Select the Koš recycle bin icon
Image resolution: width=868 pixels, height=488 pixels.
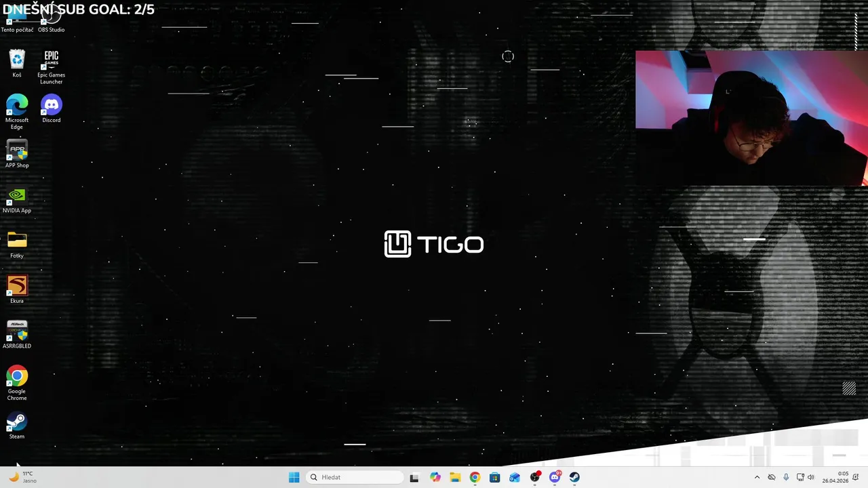pyautogui.click(x=17, y=64)
